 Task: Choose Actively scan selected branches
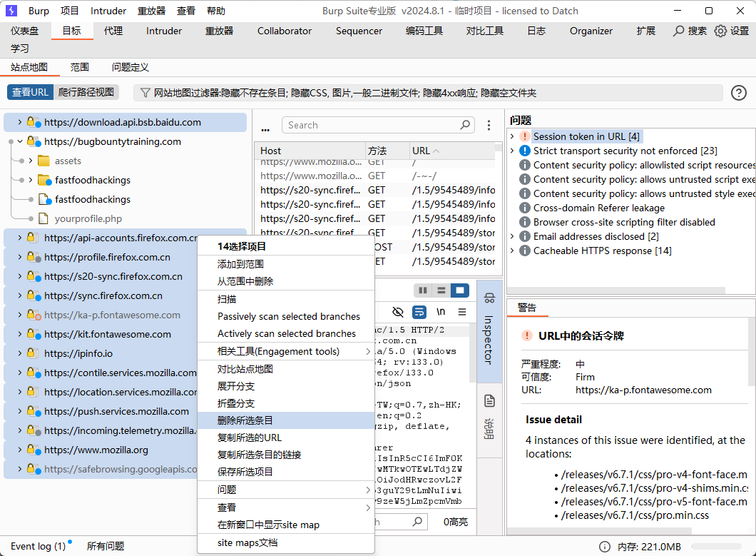tap(286, 333)
